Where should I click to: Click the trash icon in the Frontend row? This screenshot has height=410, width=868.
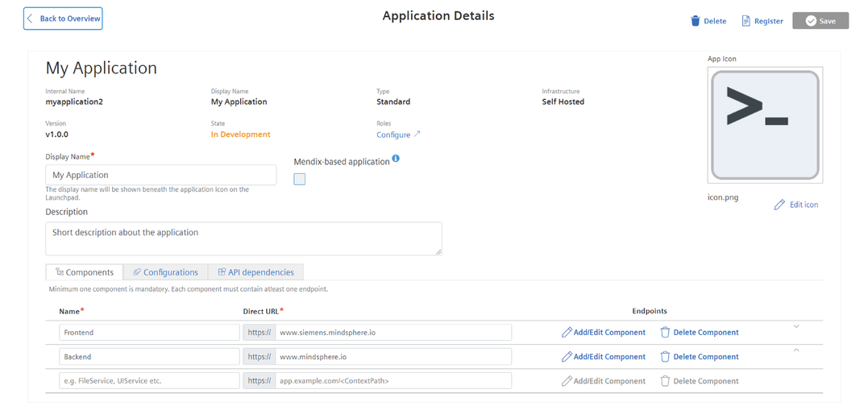[666, 333]
